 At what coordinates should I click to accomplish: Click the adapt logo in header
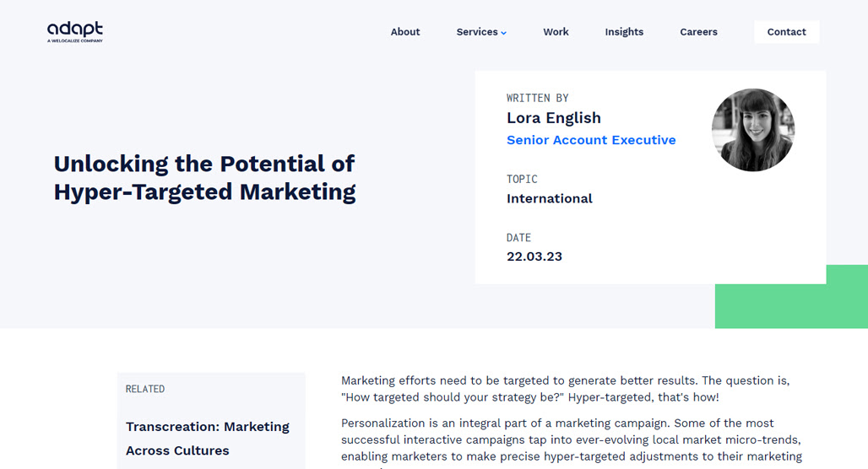[75, 31]
